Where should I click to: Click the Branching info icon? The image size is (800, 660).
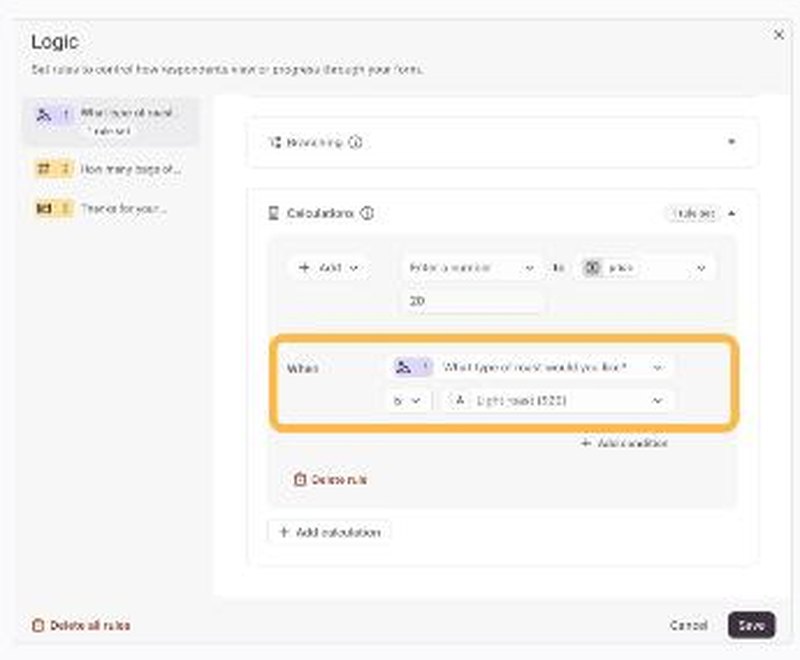tap(355, 142)
